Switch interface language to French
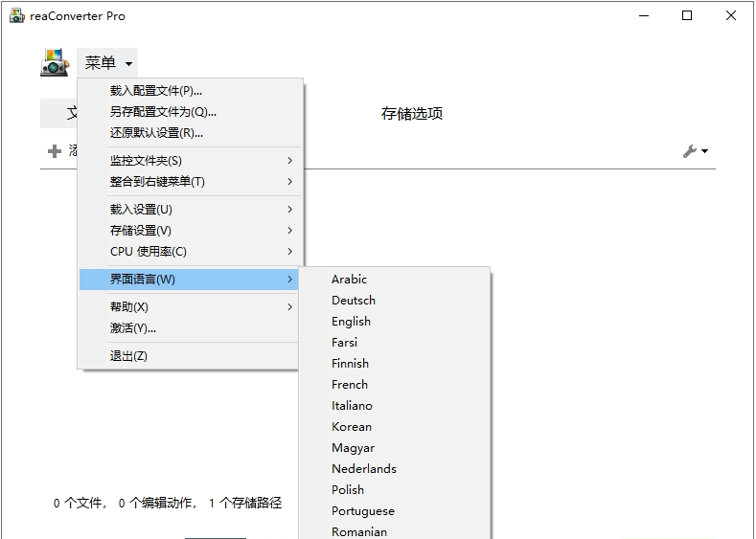The height and width of the screenshot is (539, 756). pos(395,384)
